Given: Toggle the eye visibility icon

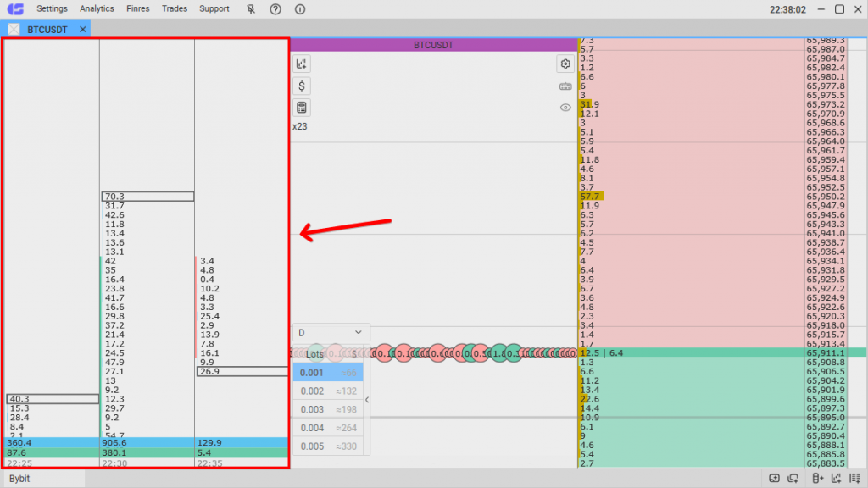Looking at the screenshot, I should pos(565,108).
